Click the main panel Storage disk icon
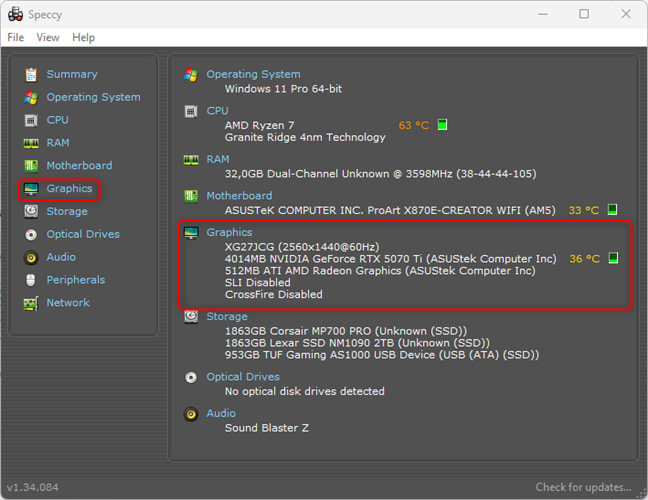 (x=191, y=317)
